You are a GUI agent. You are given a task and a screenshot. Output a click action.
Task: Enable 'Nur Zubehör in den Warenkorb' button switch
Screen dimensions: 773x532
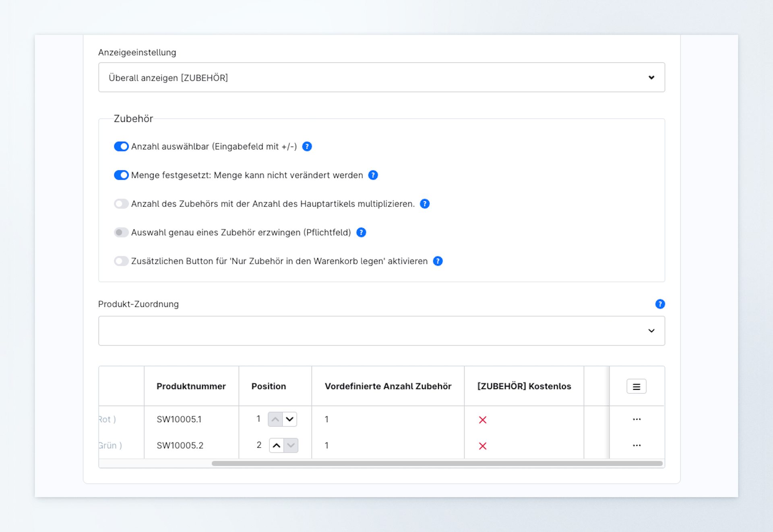(x=121, y=261)
